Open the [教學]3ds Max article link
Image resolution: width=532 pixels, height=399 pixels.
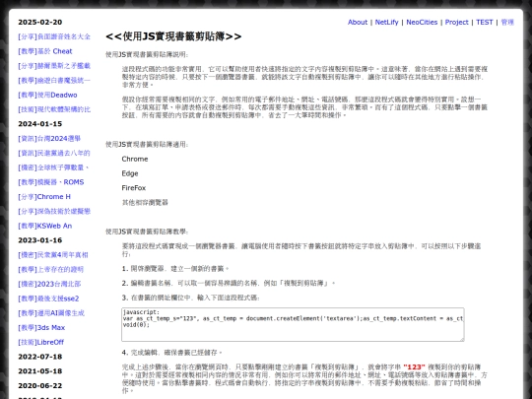tap(41, 328)
